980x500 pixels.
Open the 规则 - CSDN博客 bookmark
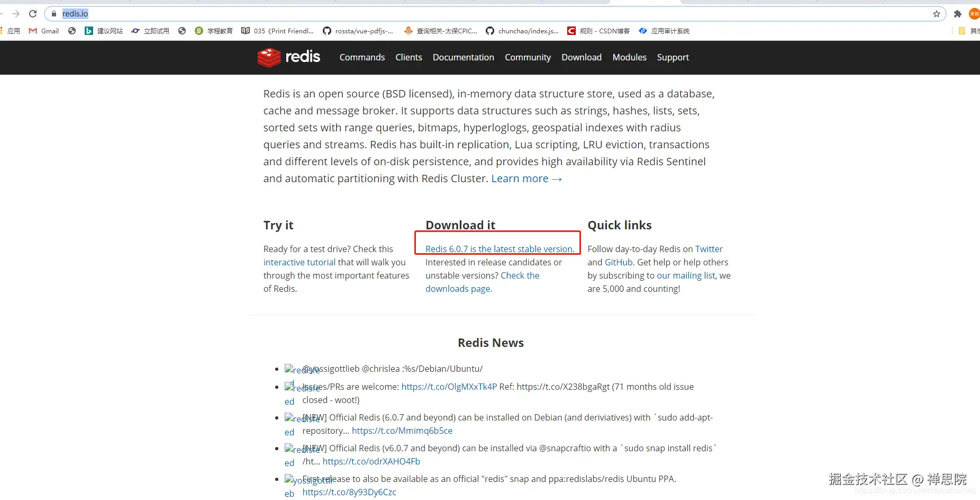598,31
